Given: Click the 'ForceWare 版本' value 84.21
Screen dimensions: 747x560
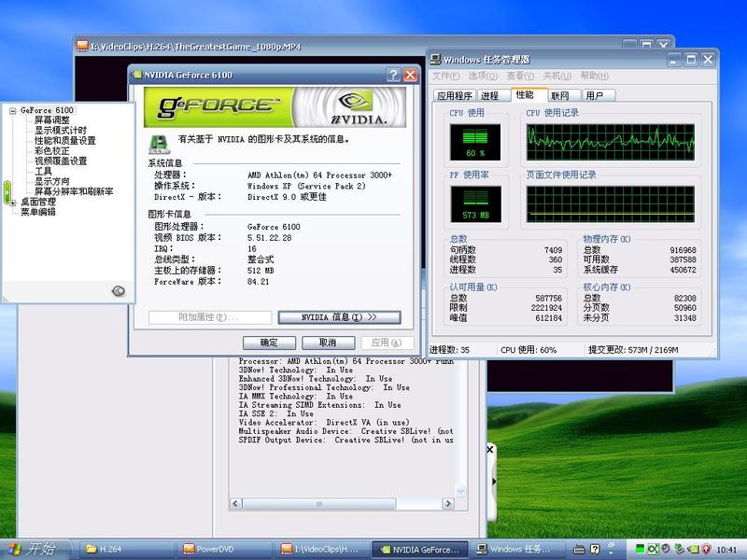Looking at the screenshot, I should [259, 282].
